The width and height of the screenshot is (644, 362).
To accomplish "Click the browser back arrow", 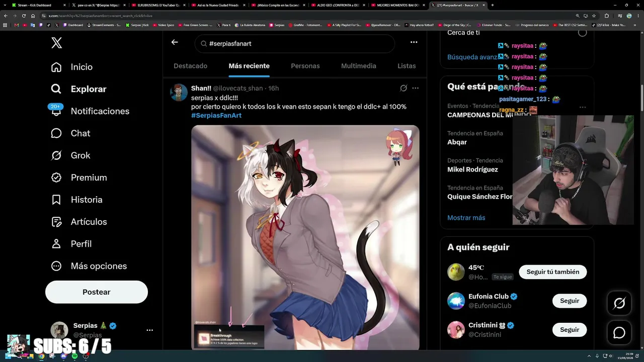I will (6, 16).
